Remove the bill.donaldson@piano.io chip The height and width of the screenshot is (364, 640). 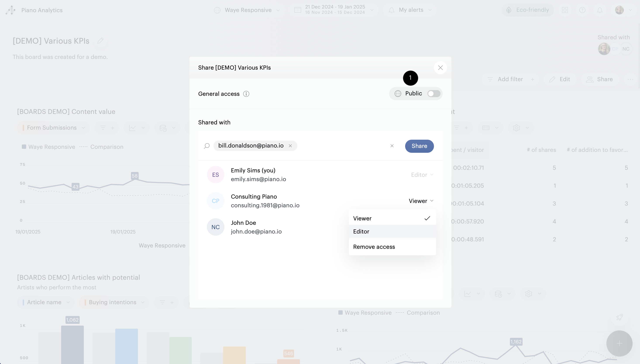click(x=290, y=146)
